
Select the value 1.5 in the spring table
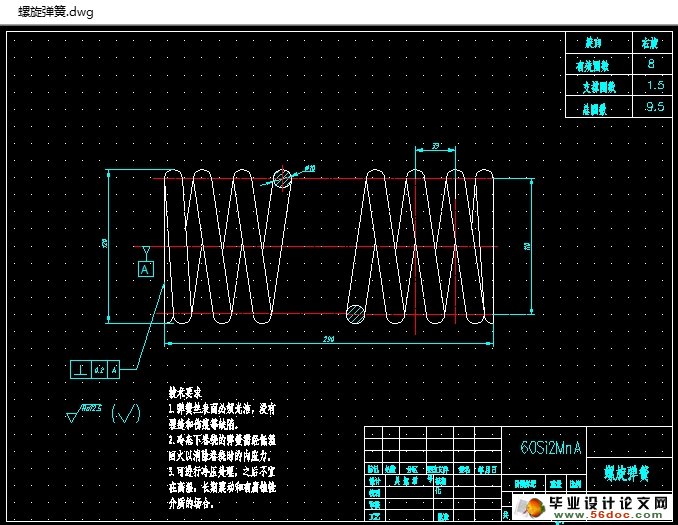click(656, 85)
